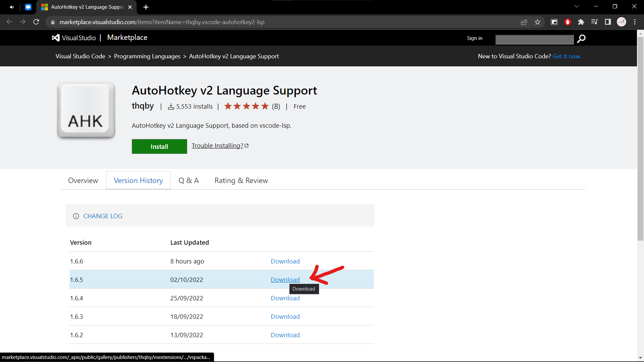Open the media controls icon in the toolbar
The width and height of the screenshot is (644, 362).
click(594, 22)
